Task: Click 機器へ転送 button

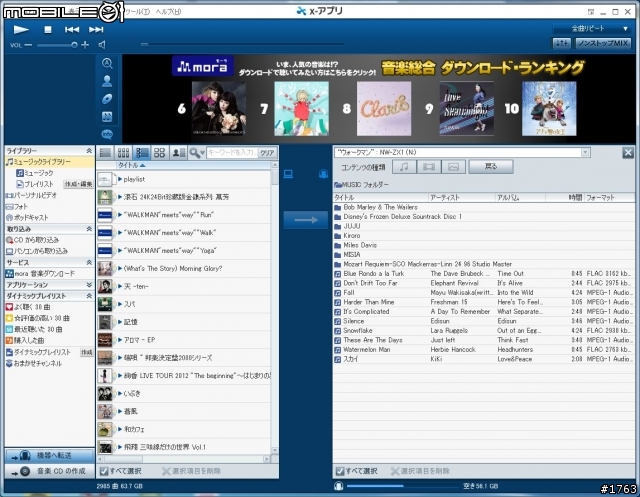Action: coord(49,455)
